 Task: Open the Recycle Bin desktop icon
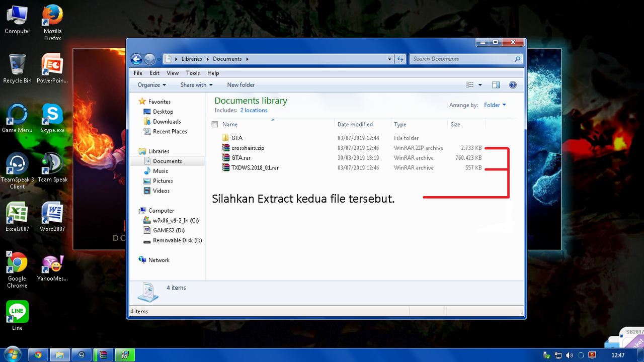tap(17, 69)
